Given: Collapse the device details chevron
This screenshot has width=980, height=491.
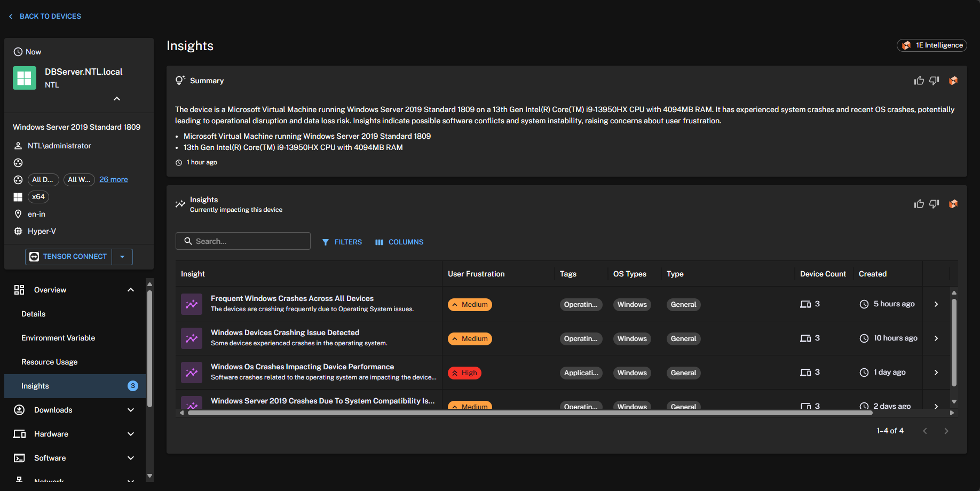Looking at the screenshot, I should [x=117, y=99].
